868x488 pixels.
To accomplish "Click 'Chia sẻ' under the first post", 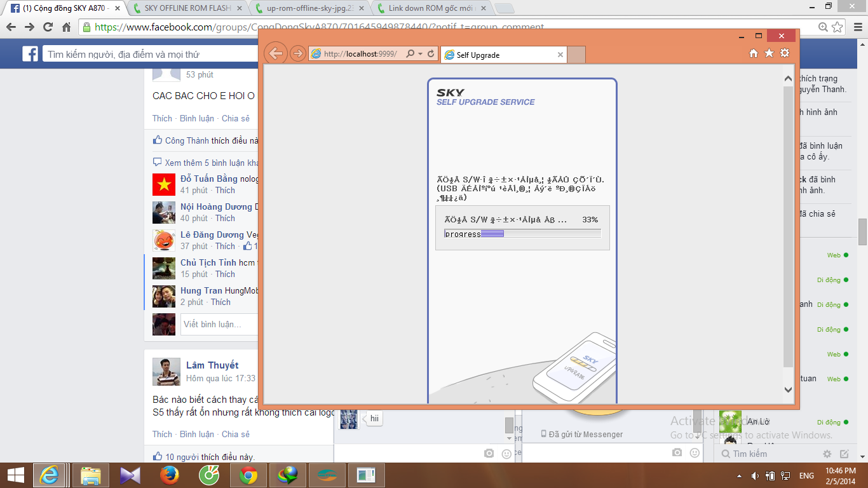I will [236, 118].
